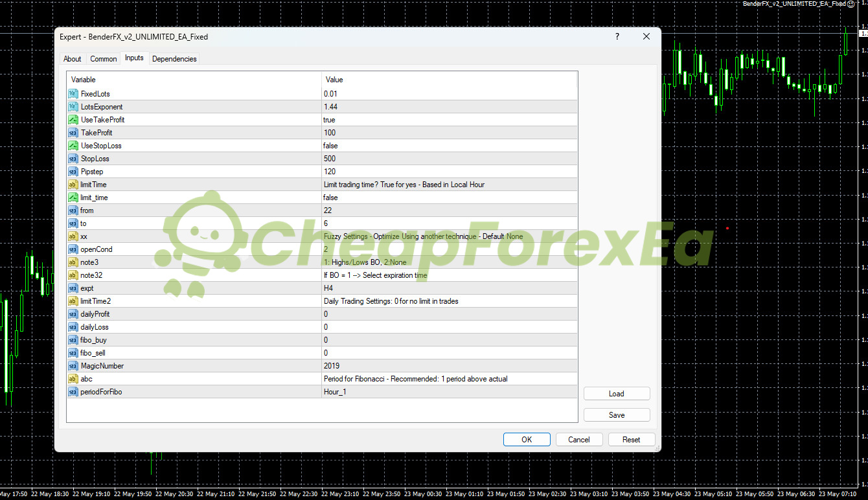The image size is (868, 500).
Task: Click the Reset button
Action: [632, 439]
